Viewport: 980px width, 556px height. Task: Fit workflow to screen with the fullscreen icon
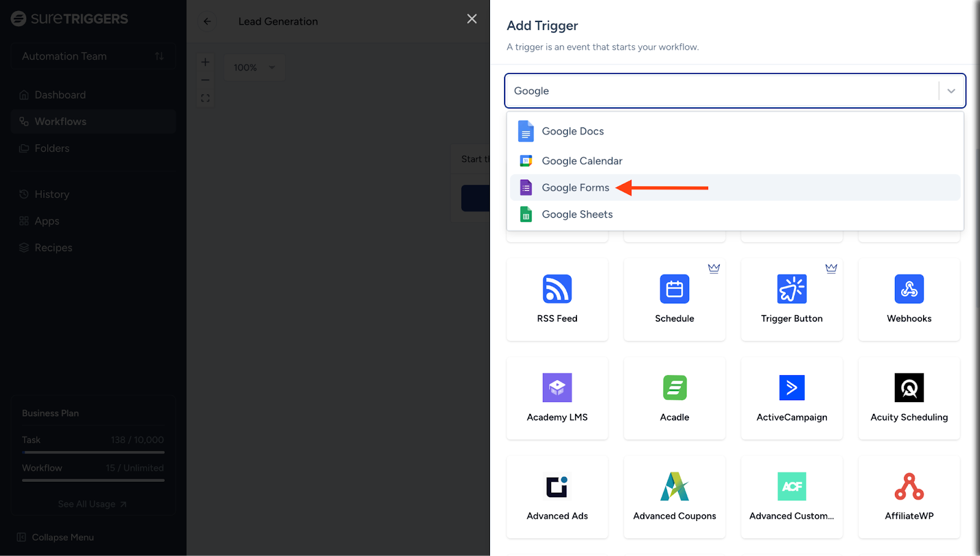(x=205, y=98)
